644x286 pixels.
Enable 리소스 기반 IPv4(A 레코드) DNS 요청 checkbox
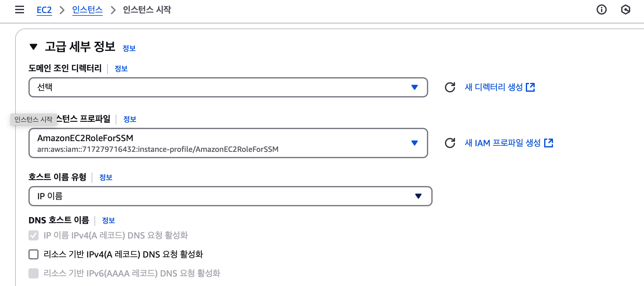(33, 254)
